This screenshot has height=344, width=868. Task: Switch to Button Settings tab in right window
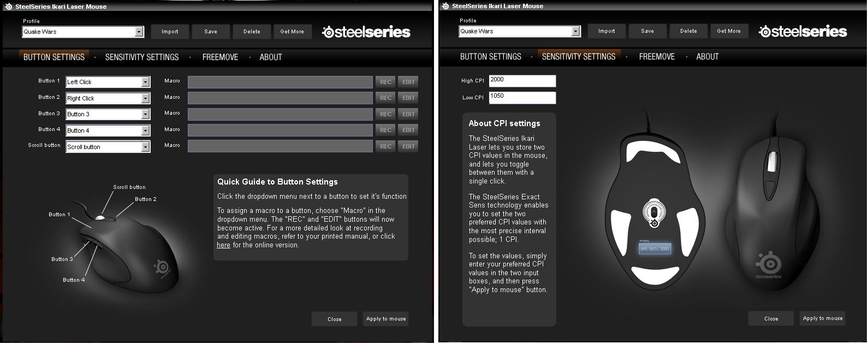tap(491, 56)
